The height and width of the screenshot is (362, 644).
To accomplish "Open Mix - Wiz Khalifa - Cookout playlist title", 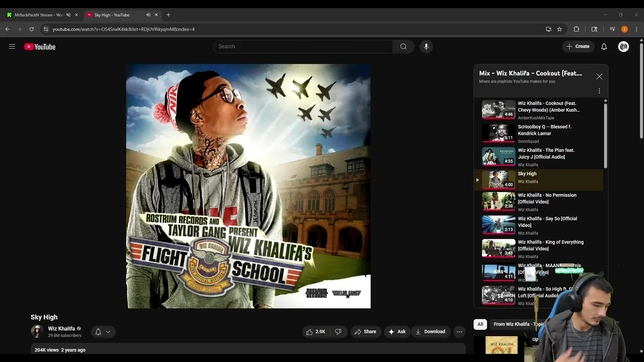I will (530, 73).
